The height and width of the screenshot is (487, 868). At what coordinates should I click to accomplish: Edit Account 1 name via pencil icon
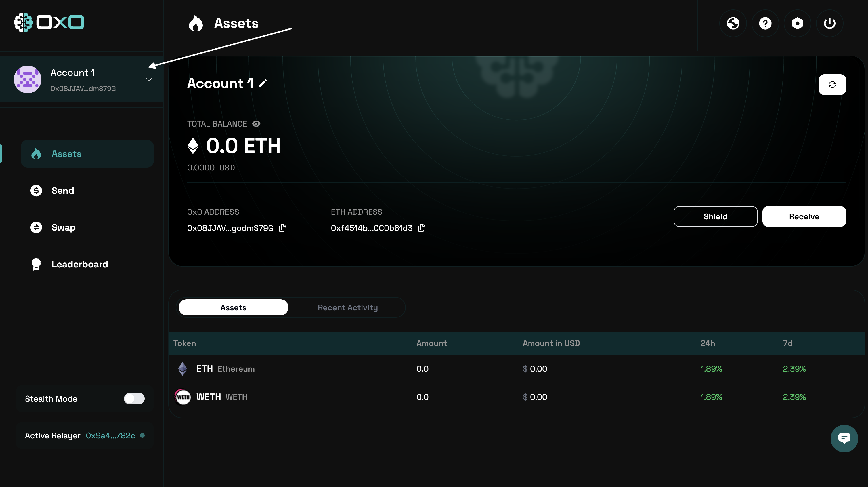point(263,83)
